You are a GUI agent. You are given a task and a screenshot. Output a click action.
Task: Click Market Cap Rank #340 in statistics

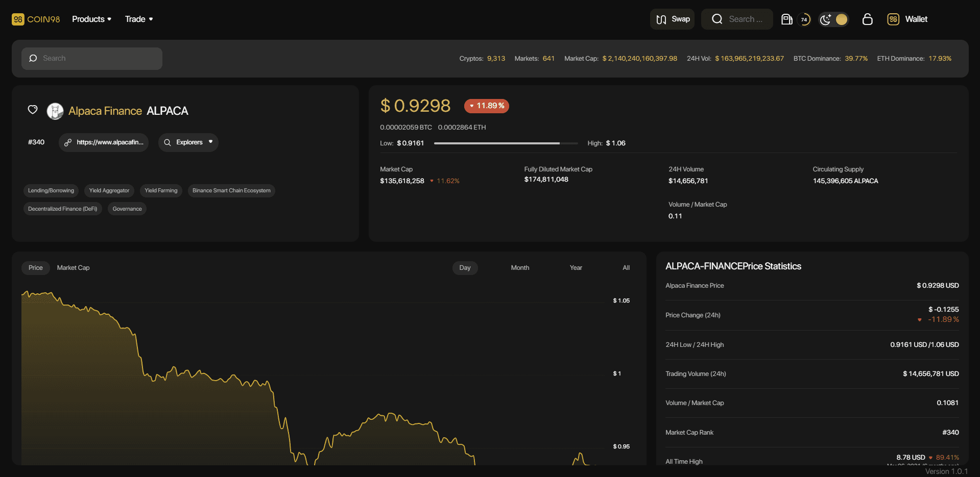pyautogui.click(x=950, y=433)
